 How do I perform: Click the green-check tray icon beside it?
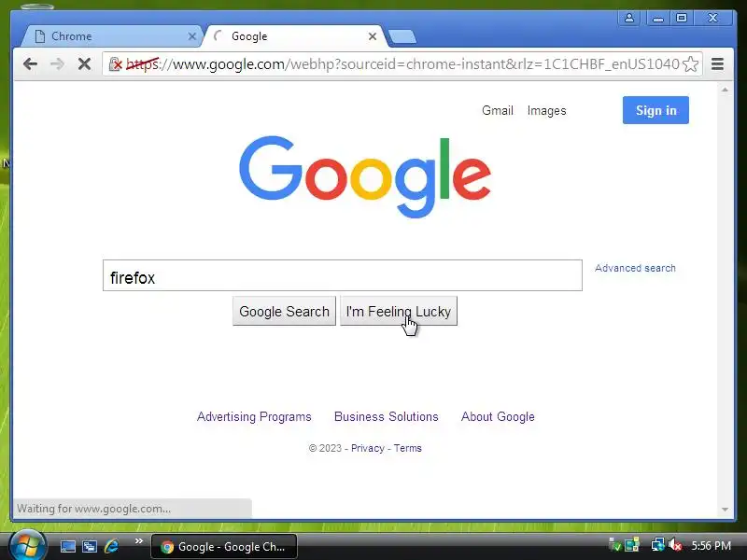[x=615, y=545]
